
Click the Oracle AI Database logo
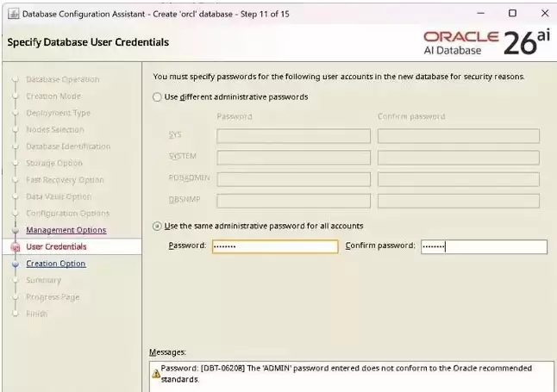tap(486, 42)
